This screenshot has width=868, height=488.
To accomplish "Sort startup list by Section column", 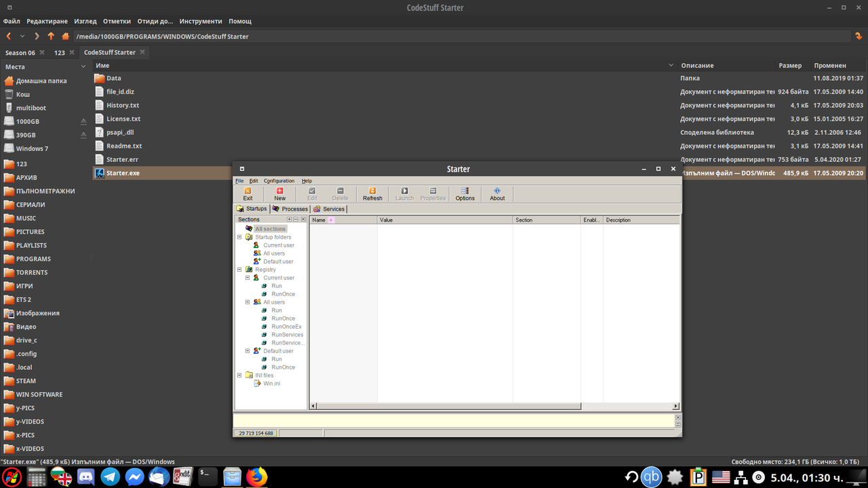I will click(x=547, y=220).
